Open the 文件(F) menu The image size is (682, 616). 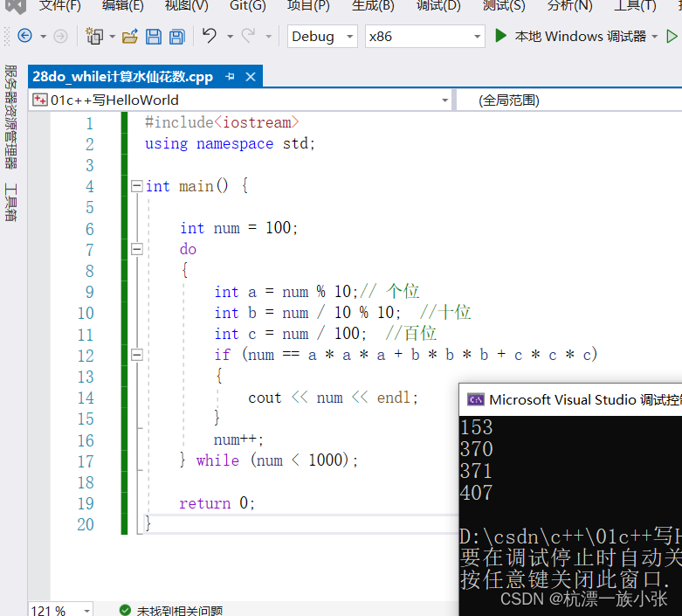(60, 5)
